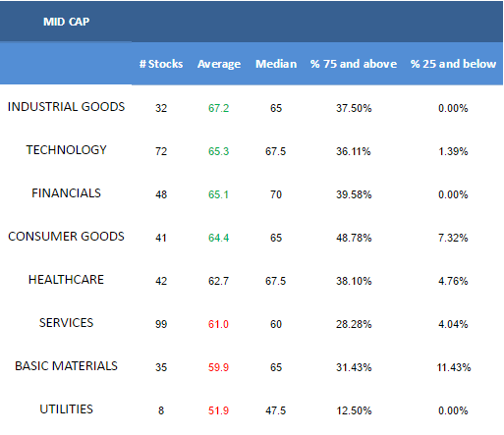Select the SERVICES row label
This screenshot has height=435, width=504.
[x=66, y=323]
